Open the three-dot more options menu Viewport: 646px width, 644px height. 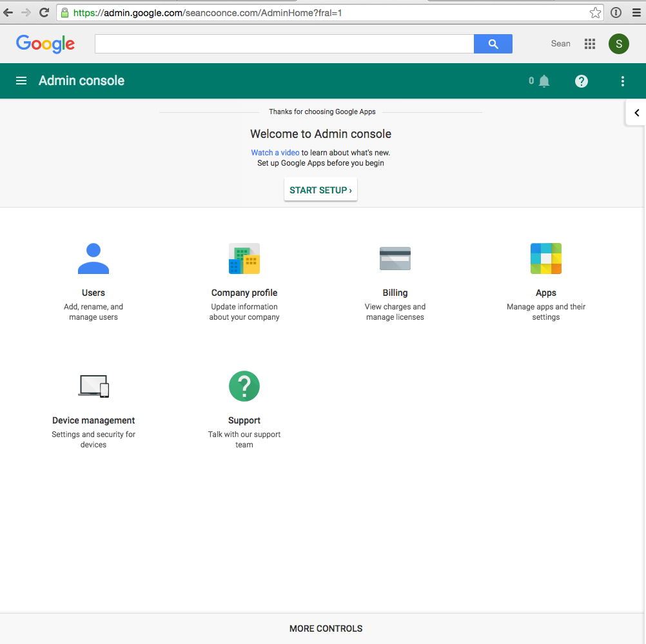click(x=623, y=81)
